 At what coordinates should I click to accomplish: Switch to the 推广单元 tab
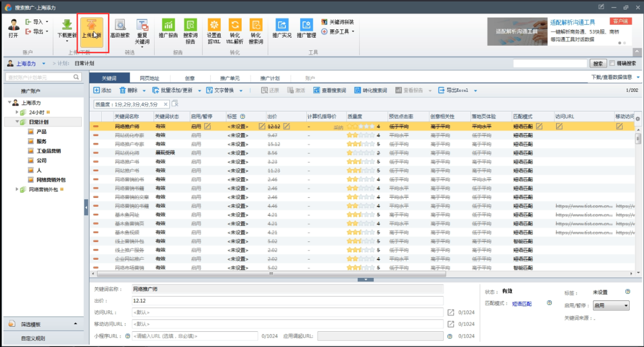coord(230,78)
